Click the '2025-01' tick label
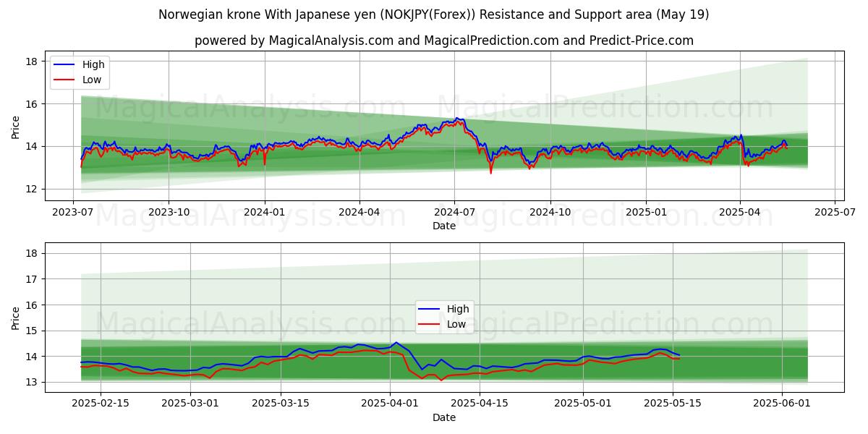Image resolution: width=868 pixels, height=434 pixels. click(x=645, y=213)
